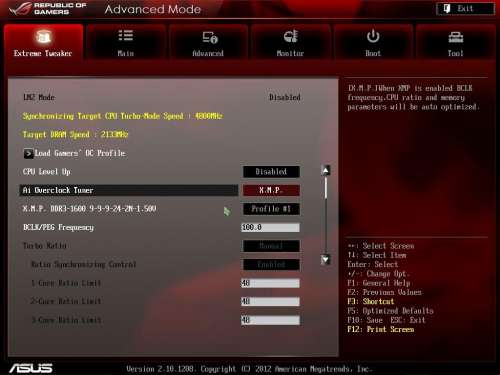Open the Tool tab
Screen dimensions: 500x375
click(x=455, y=43)
